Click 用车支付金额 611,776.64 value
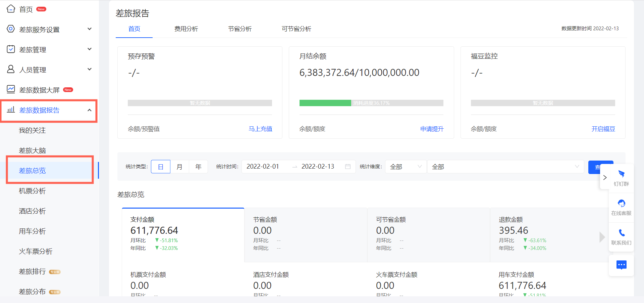This screenshot has width=644, height=303. (522, 286)
